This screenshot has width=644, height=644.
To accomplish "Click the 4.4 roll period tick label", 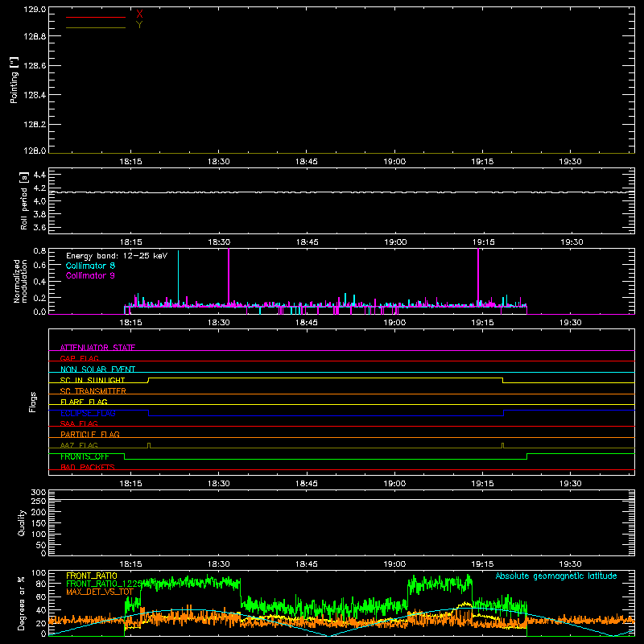I will [39, 175].
